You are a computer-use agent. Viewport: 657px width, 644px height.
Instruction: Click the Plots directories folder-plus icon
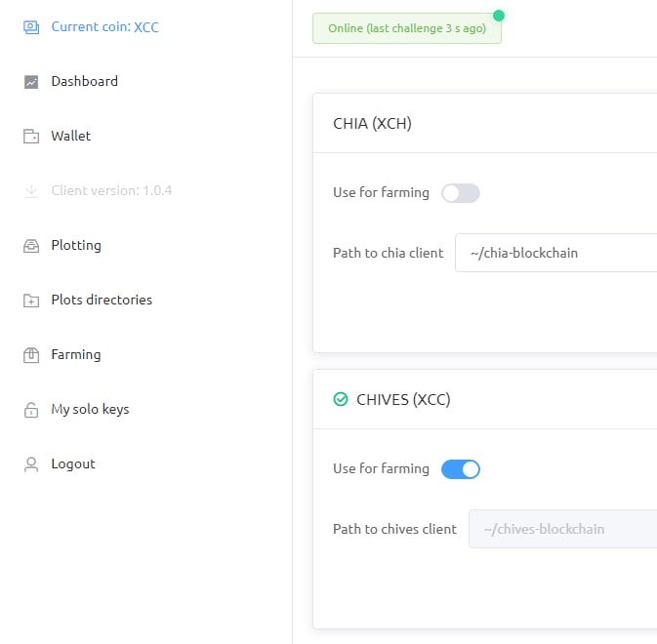click(31, 301)
